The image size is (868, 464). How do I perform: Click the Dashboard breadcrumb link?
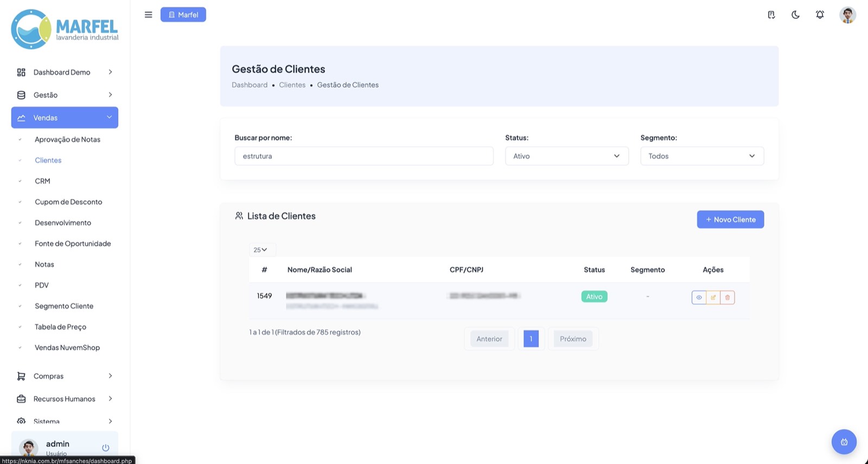250,85
